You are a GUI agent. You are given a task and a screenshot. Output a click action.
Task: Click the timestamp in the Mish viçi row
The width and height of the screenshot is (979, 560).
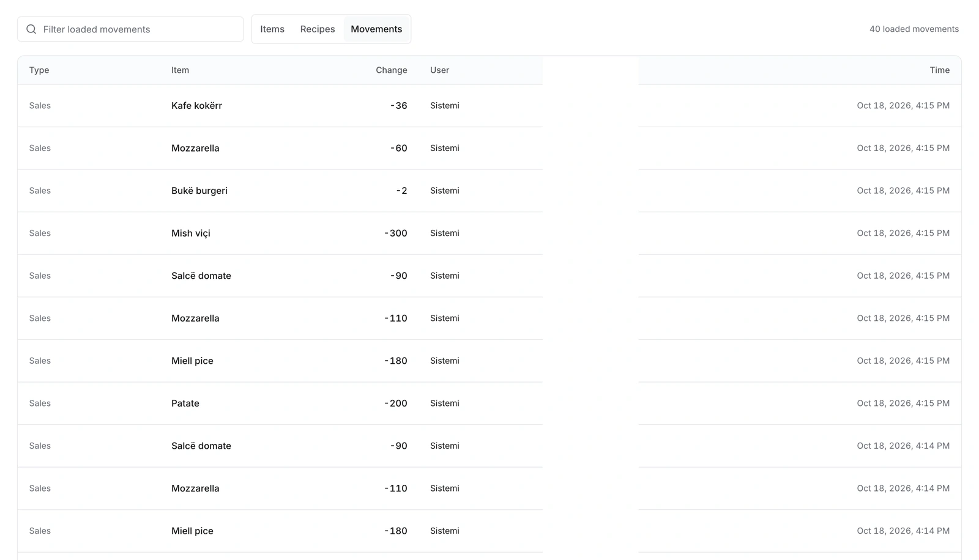903,234
